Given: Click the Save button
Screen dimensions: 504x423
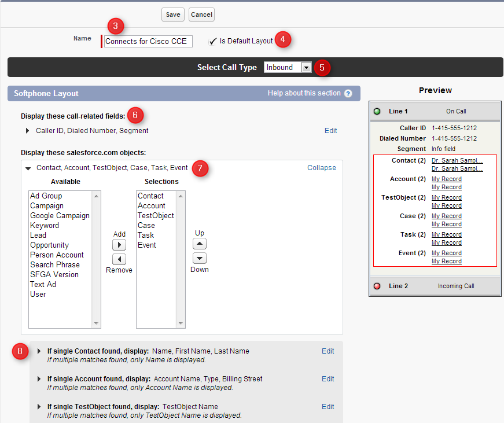Looking at the screenshot, I should click(173, 15).
